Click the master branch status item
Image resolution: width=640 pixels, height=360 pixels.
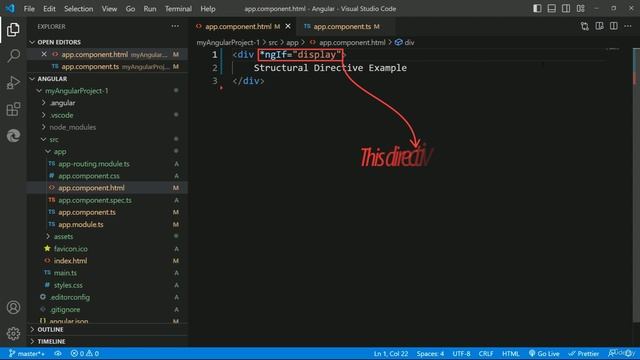(26, 353)
